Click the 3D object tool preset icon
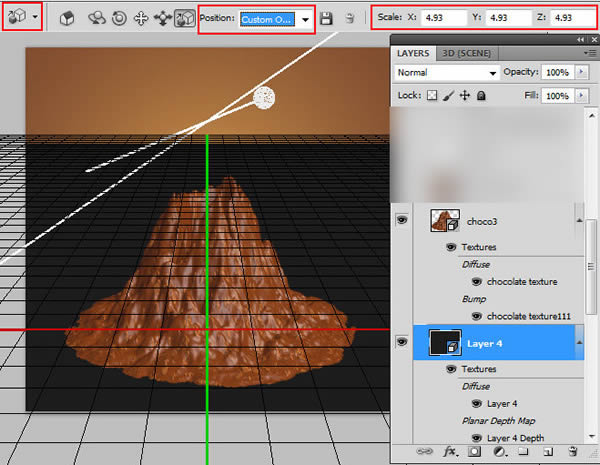The image size is (600, 465). tap(17, 16)
